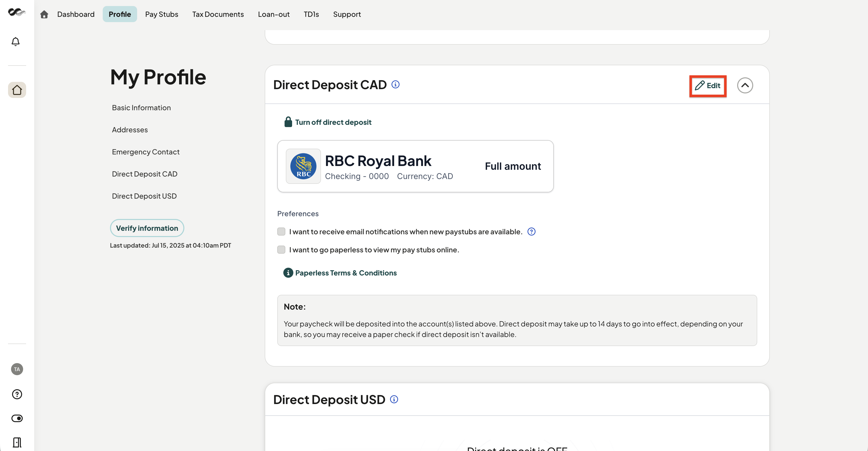The width and height of the screenshot is (868, 451).
Task: Edit the Direct Deposit CAD details
Action: [708, 86]
